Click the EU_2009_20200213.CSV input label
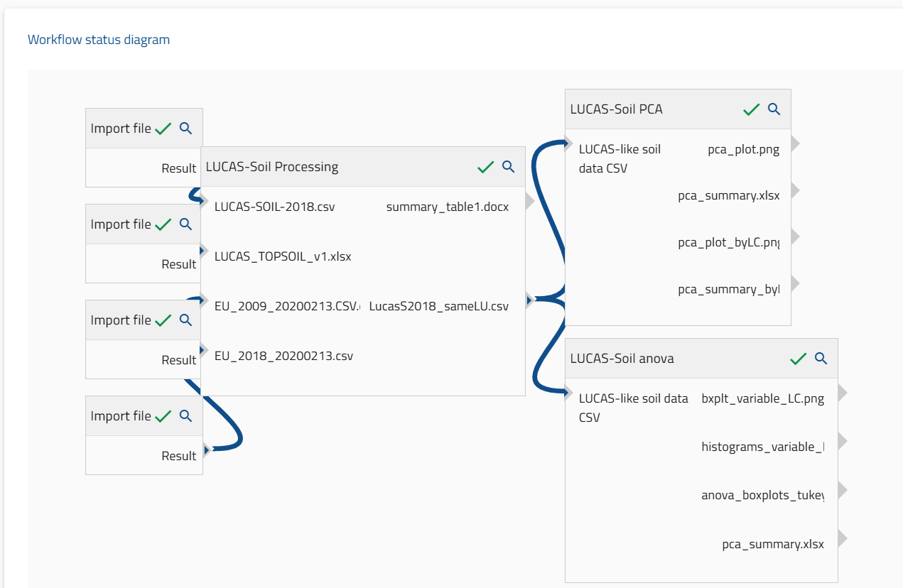Viewport: 903px width, 588px height. point(288,307)
